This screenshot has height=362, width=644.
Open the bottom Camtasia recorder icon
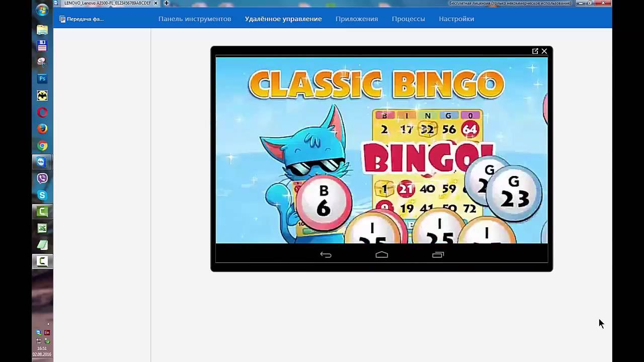click(x=42, y=261)
